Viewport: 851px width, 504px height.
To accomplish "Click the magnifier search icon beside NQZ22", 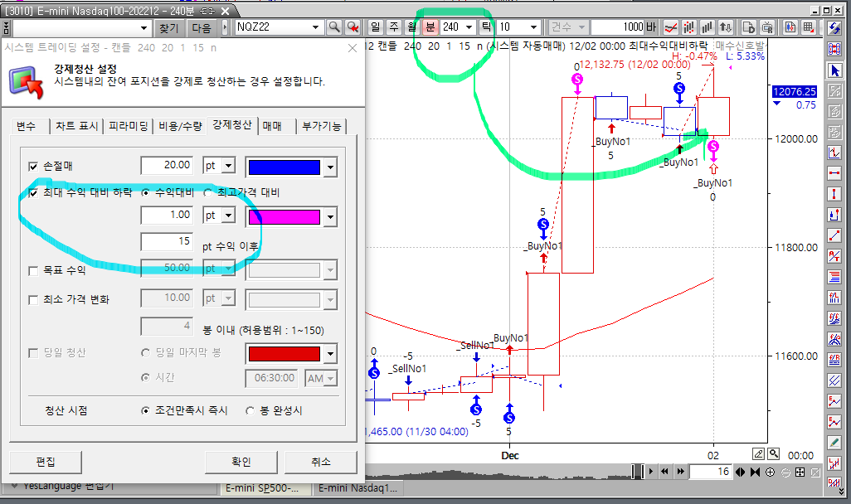I will [334, 27].
